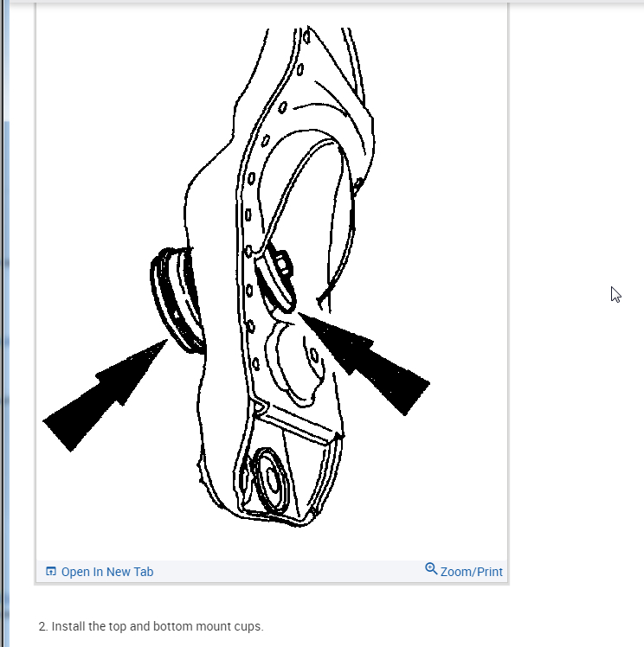Screen dimensions: 644x647
Task: Click the Open In New Tab window icon
Action: (51, 571)
